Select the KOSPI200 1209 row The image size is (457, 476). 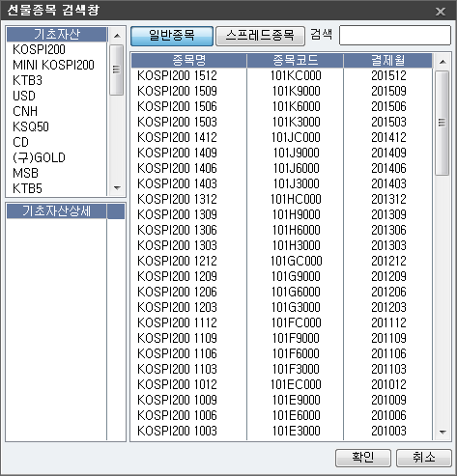tap(281, 276)
